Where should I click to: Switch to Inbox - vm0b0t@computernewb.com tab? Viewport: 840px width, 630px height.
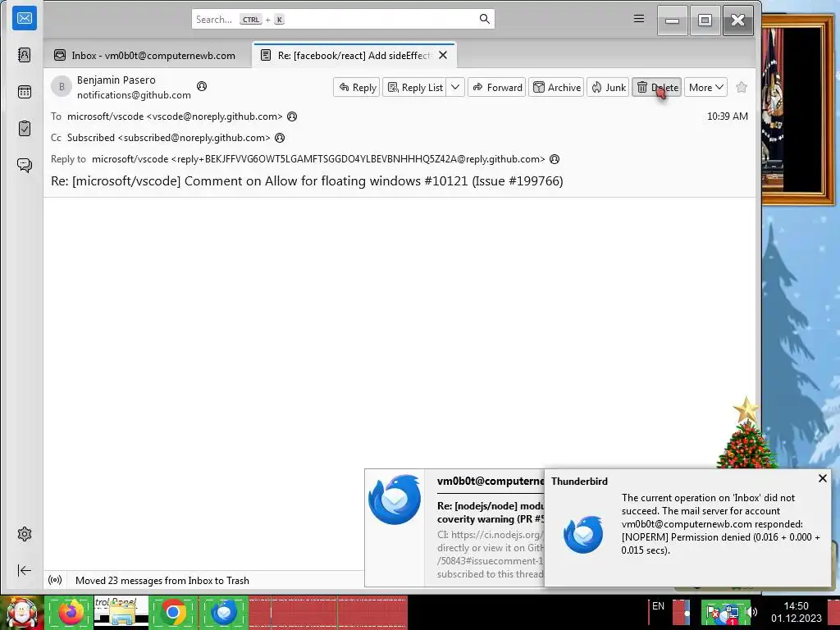[x=145, y=56]
